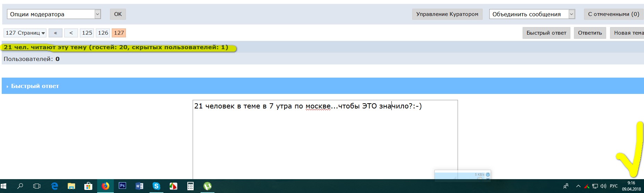Expand hidden system tray icons
Viewport: 644px width, 193px height.
tap(578, 186)
